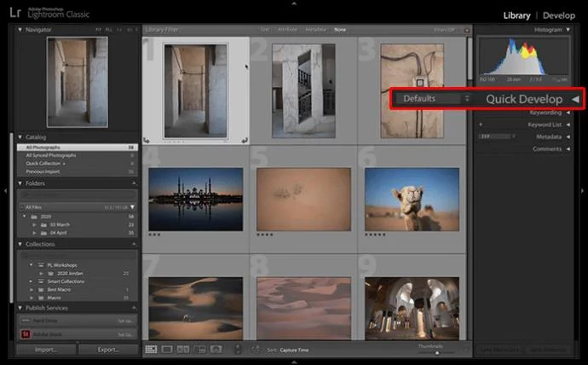Toggle the library filter lock icon
Screen dimensions: 588x365
coord(466,30)
